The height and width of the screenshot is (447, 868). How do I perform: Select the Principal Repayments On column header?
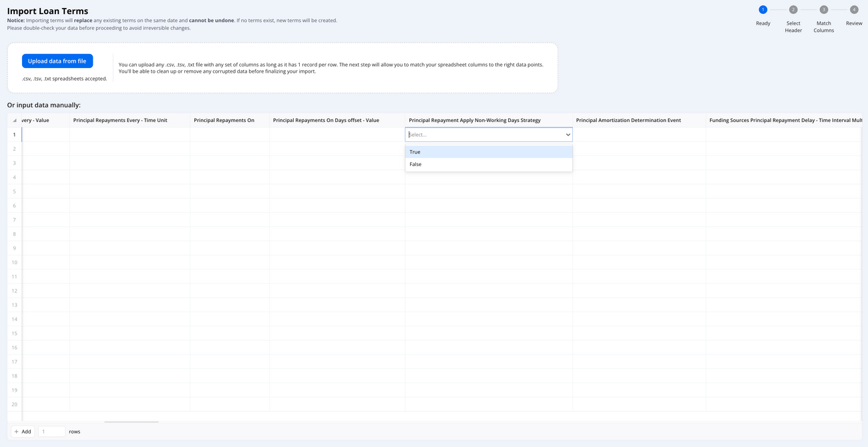[x=224, y=120]
